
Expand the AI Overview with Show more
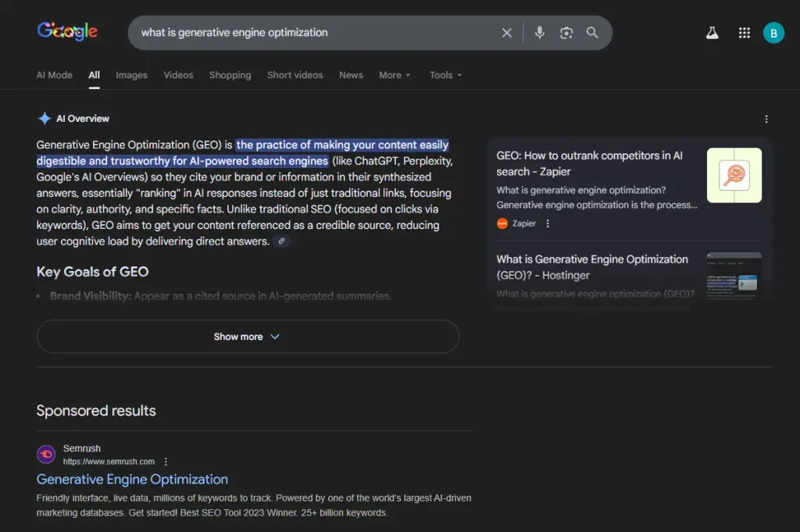pyautogui.click(x=247, y=336)
